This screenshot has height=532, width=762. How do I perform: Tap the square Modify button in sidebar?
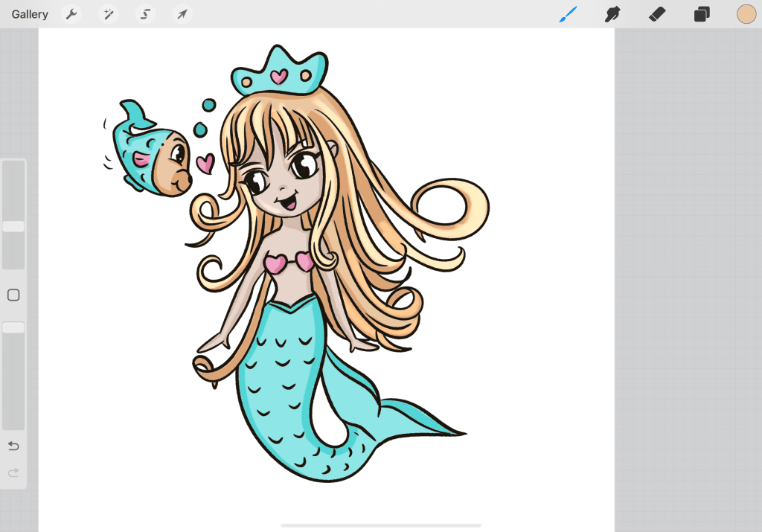pos(13,295)
